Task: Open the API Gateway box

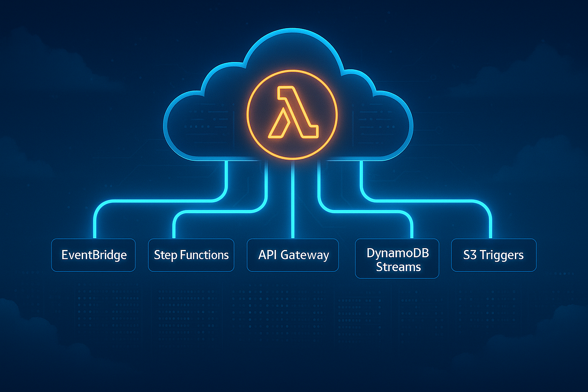Action: [293, 255]
